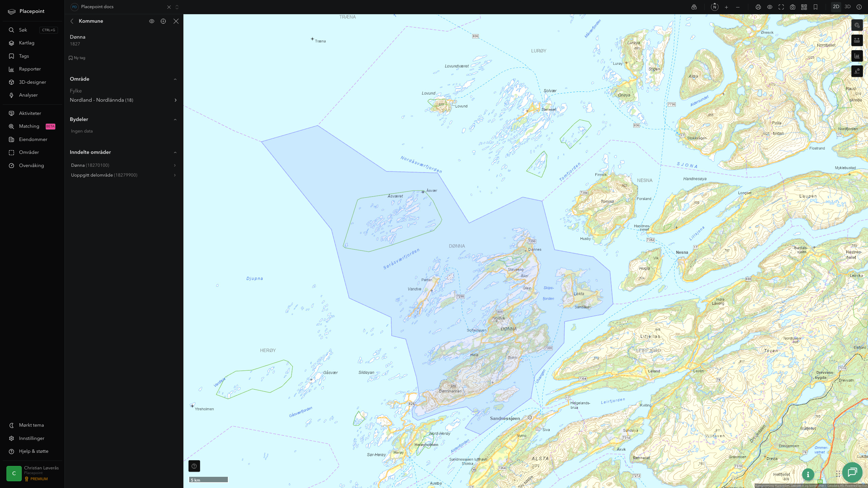This screenshot has height=488, width=868.
Task: Open Kartlag in the sidebar
Action: coord(32,43)
